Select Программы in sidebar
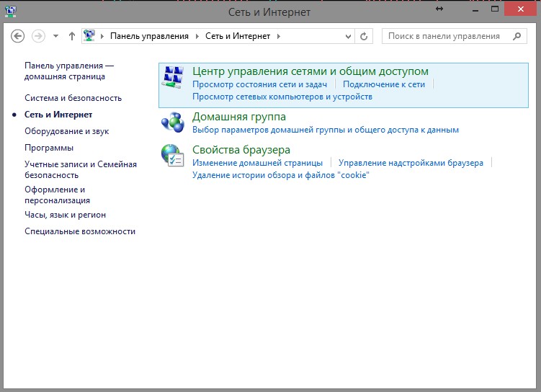Screen dimensions: 541x392 49,148
